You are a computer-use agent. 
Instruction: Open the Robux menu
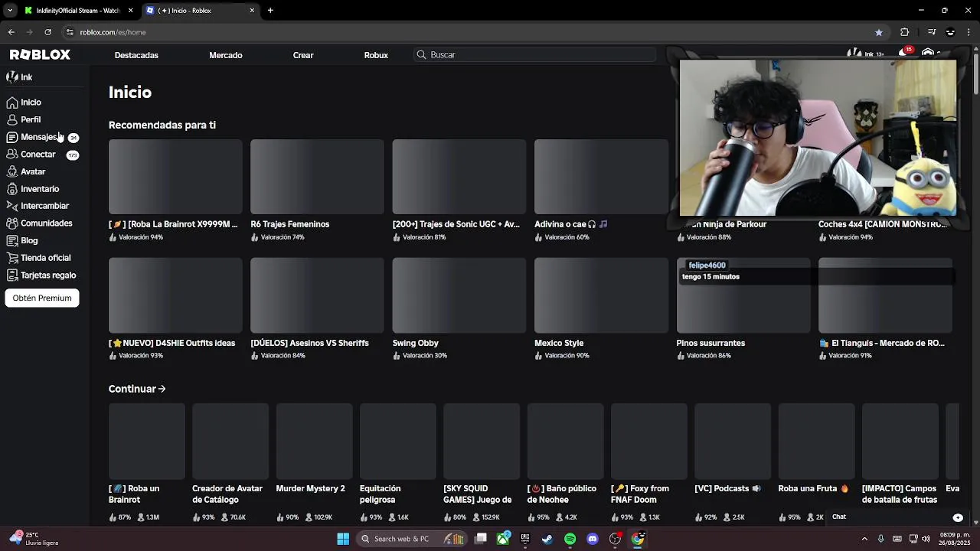click(x=376, y=55)
